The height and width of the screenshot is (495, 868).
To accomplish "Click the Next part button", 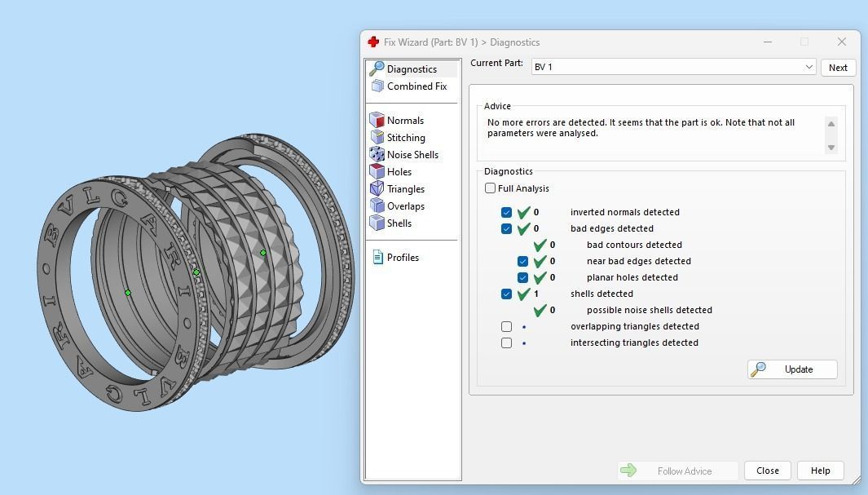I will (x=838, y=68).
